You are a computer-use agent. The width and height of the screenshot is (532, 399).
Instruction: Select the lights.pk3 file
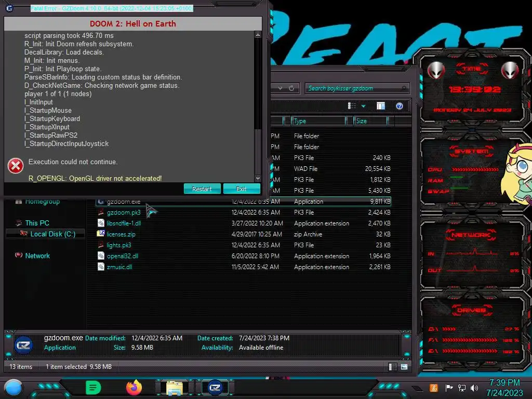tap(119, 245)
